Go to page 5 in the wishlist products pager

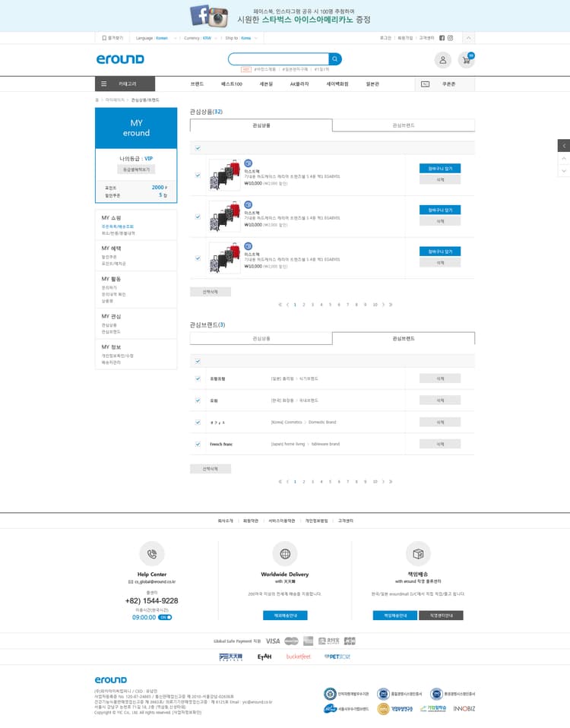(330, 305)
